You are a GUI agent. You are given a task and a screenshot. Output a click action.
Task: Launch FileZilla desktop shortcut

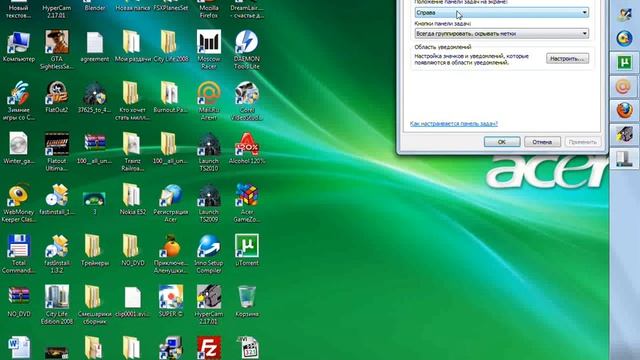209,347
